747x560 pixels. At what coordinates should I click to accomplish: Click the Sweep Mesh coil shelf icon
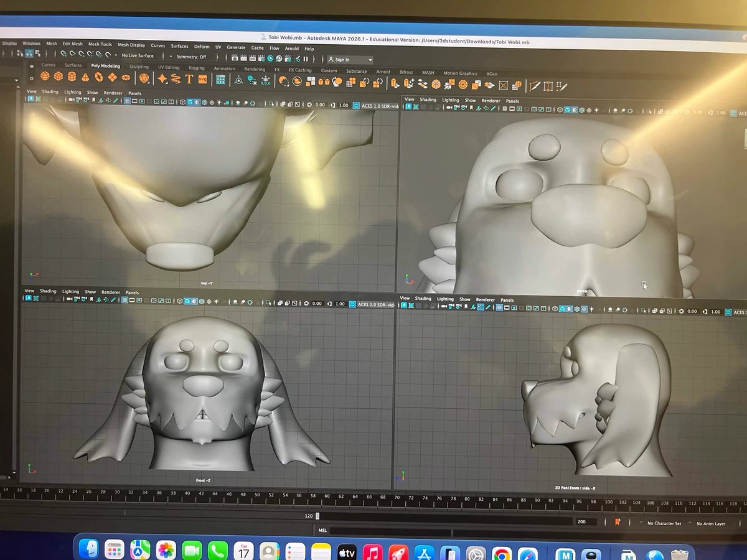[176, 78]
